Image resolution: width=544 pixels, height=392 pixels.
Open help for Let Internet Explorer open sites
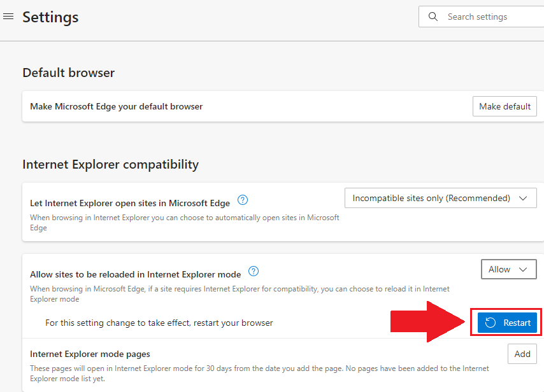[243, 200]
